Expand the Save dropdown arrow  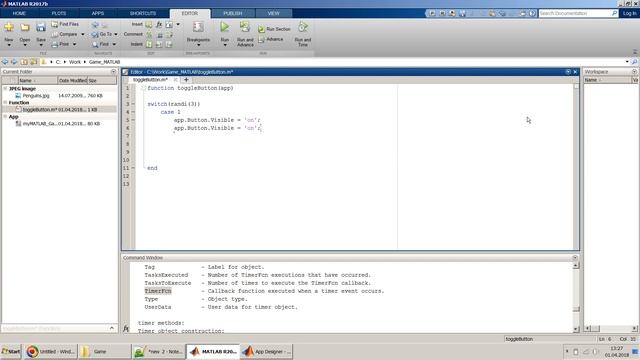(41, 45)
